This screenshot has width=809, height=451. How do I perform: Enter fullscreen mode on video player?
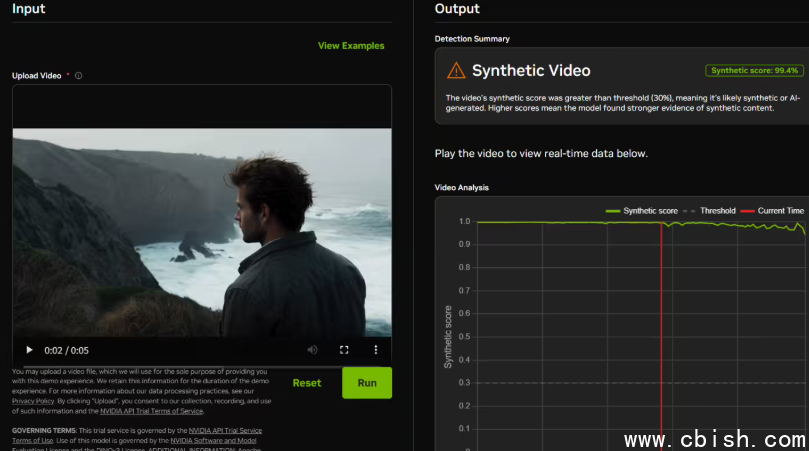click(344, 350)
